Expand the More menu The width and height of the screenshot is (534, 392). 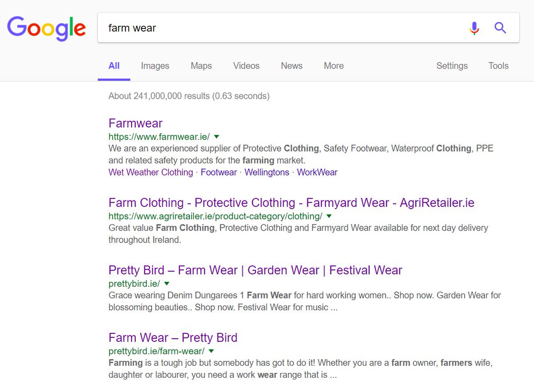click(x=334, y=66)
